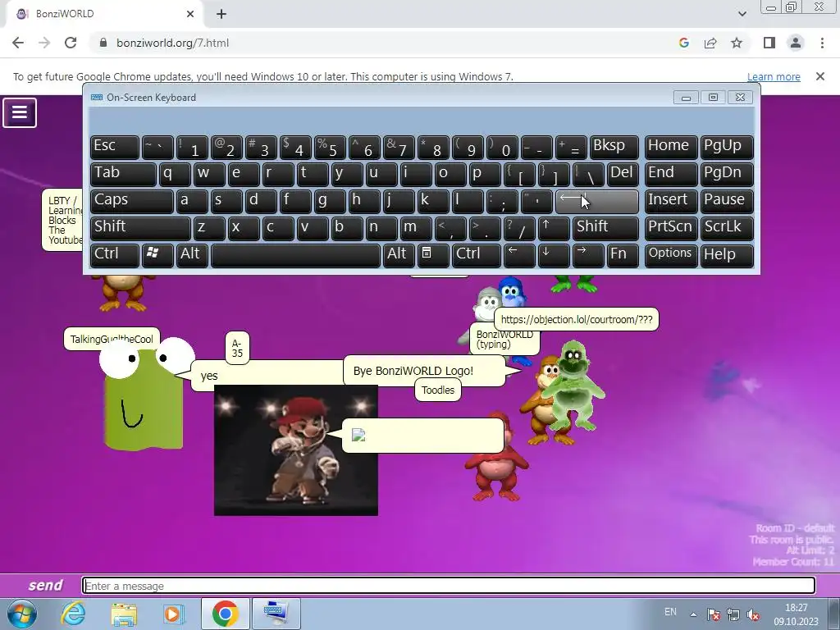Dismiss the Chrome update notice

pyautogui.click(x=820, y=76)
